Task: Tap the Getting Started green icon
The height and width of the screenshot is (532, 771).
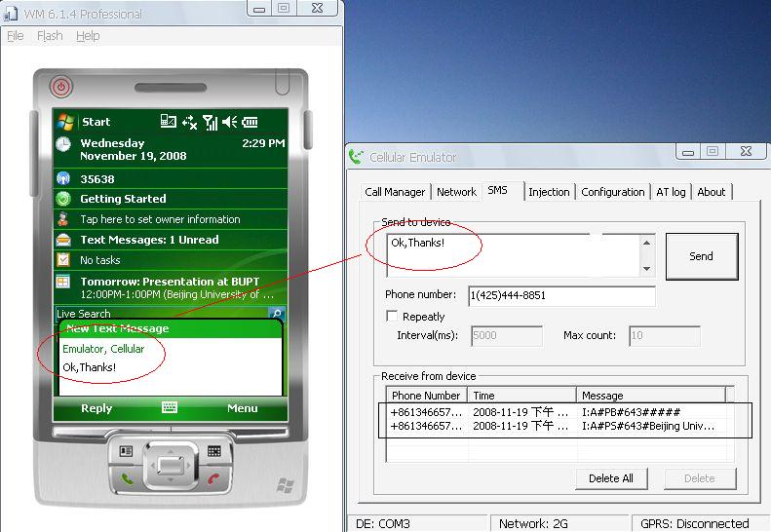Action: 63,199
